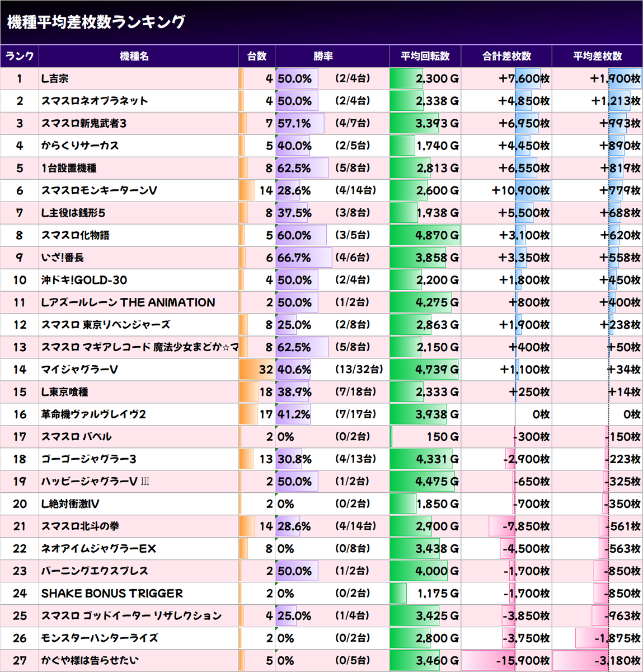
Task: Select machine name L主役は銭形5
Action: (x=73, y=213)
